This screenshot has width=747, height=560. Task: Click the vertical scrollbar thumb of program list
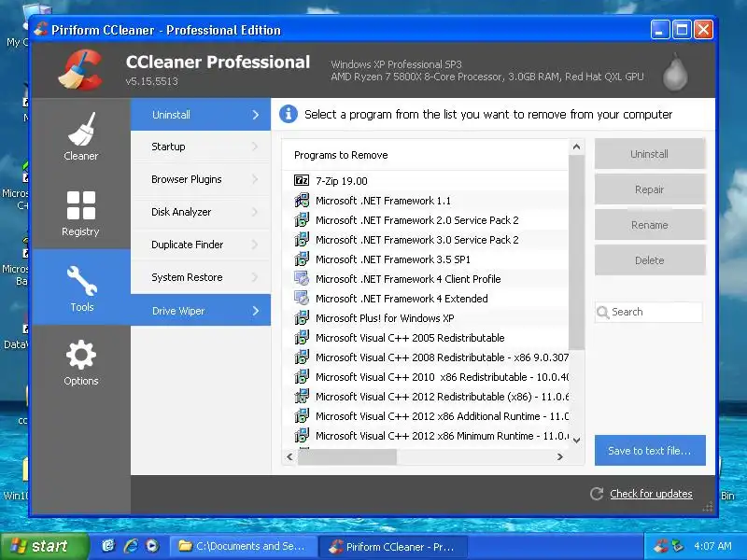coord(576,252)
